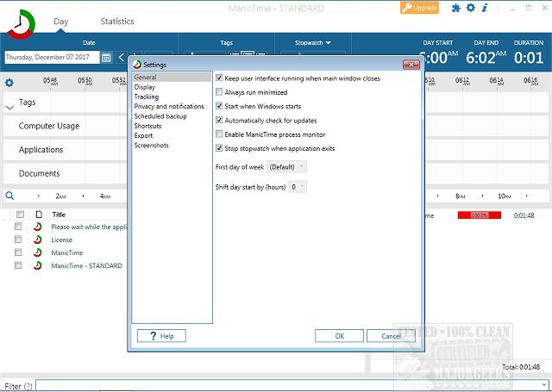Click the red 100.0% usage bar

480,215
